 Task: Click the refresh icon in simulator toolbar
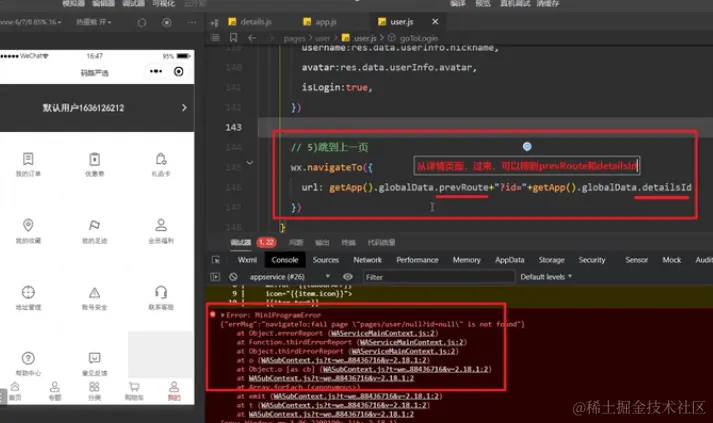142,22
